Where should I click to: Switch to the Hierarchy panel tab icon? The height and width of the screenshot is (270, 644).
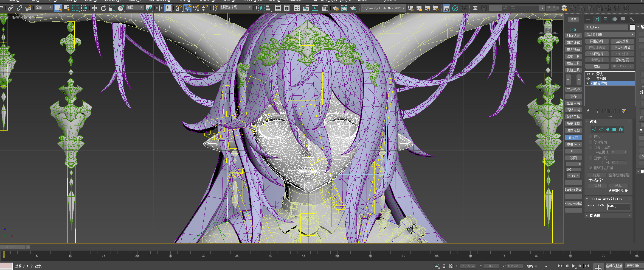pos(605,19)
